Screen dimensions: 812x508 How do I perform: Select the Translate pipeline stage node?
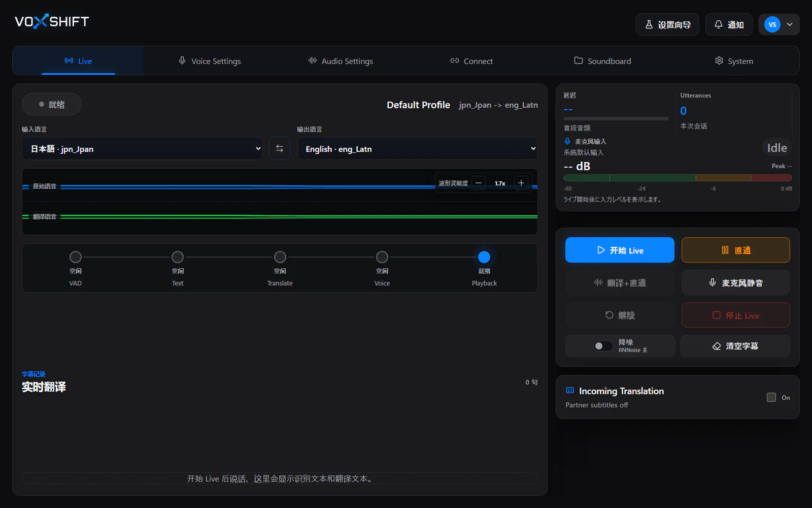click(x=280, y=257)
